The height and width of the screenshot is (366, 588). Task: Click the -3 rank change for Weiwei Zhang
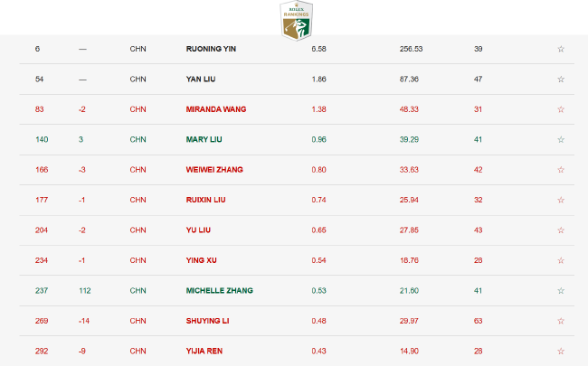pyautogui.click(x=82, y=170)
